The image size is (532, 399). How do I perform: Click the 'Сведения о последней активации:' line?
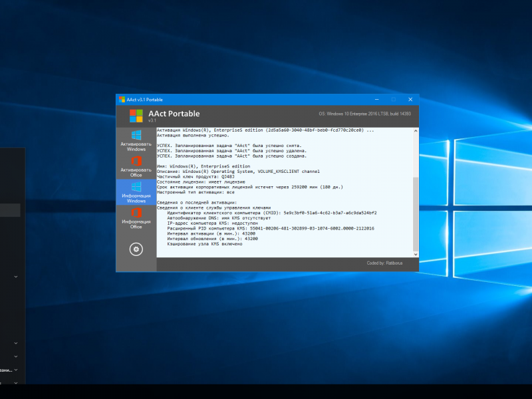[x=197, y=203]
